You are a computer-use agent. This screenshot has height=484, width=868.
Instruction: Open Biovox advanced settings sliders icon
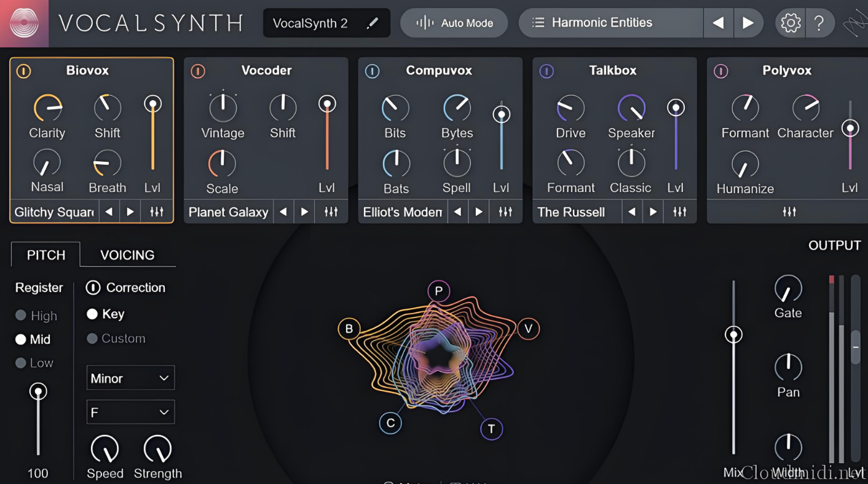[157, 212]
